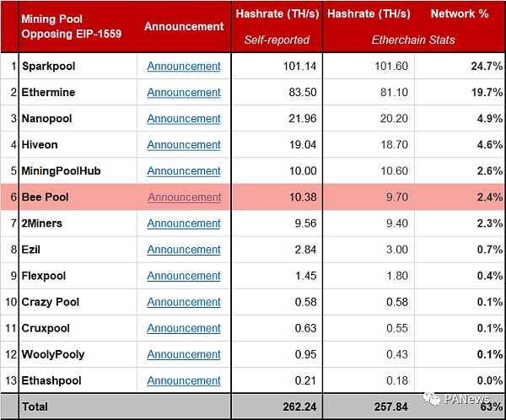Click the Nanopool Announcement link

coord(184,119)
